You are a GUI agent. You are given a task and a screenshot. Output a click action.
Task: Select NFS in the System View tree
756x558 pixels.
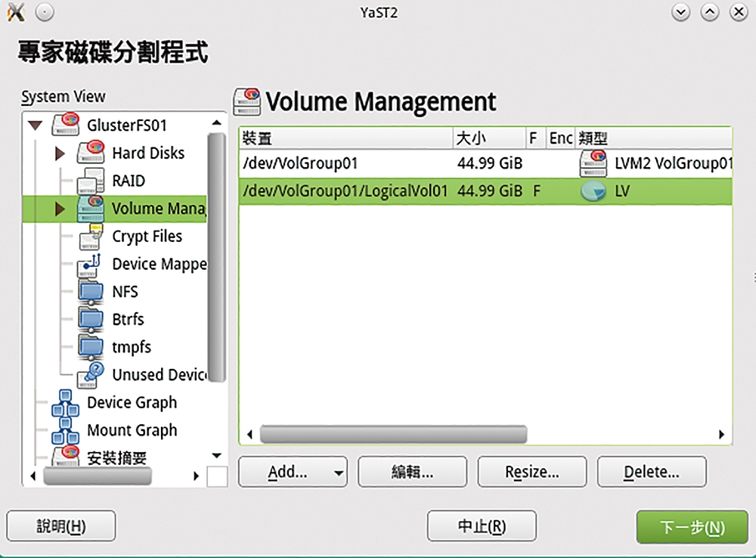pos(125,292)
